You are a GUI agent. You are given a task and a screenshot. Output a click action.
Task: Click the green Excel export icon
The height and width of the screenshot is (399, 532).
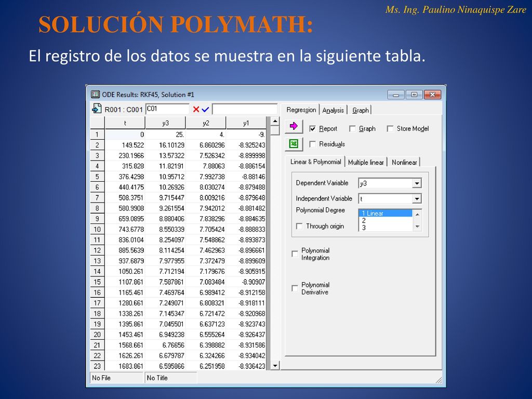click(x=294, y=144)
